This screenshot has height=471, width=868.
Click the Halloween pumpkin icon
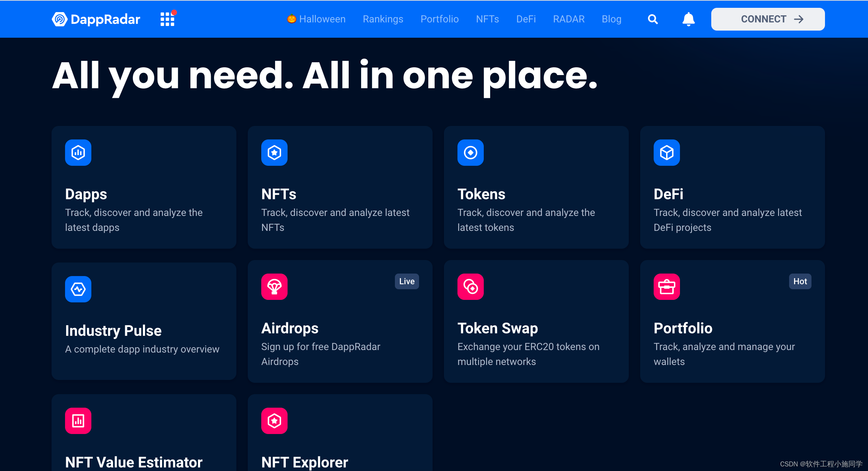tap(291, 19)
